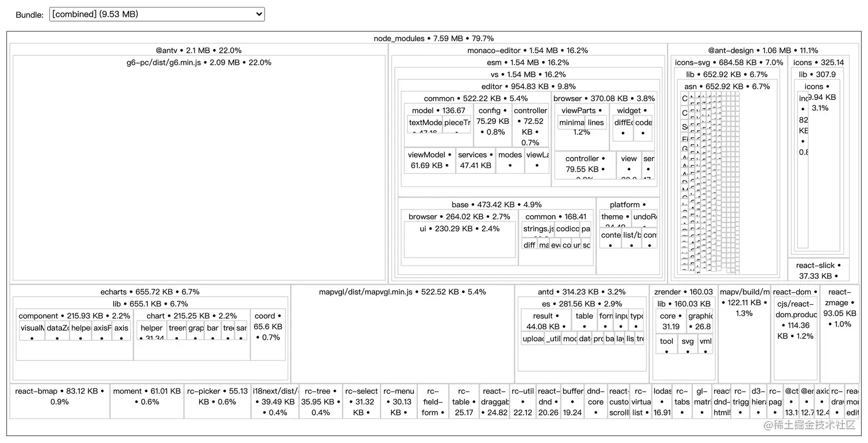The width and height of the screenshot is (868, 443).
Task: Select the node_modules 7.59 MB block header
Action: 433,38
